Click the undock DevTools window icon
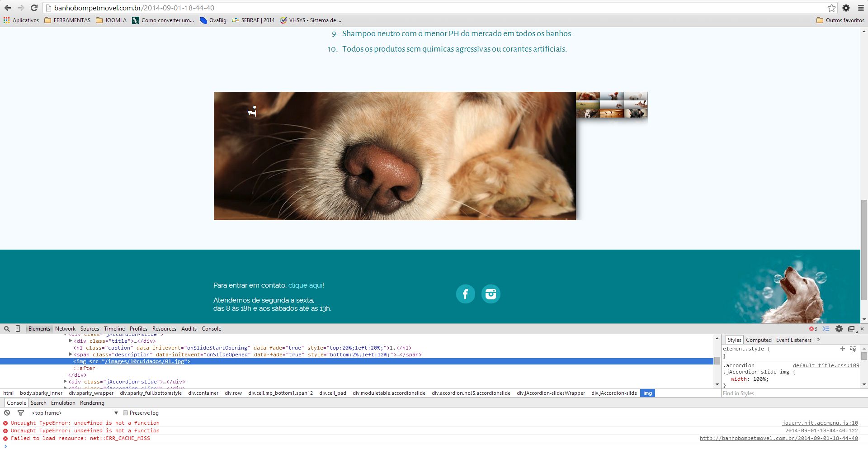This screenshot has height=459, width=868. tap(851, 329)
